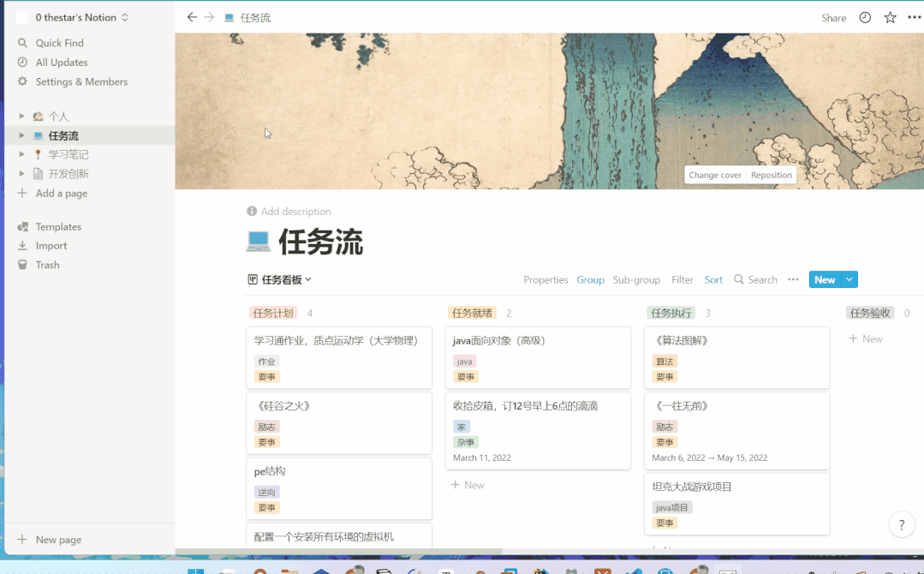Open the 《算法图解》 card
The height and width of the screenshot is (574, 924).
click(x=737, y=358)
